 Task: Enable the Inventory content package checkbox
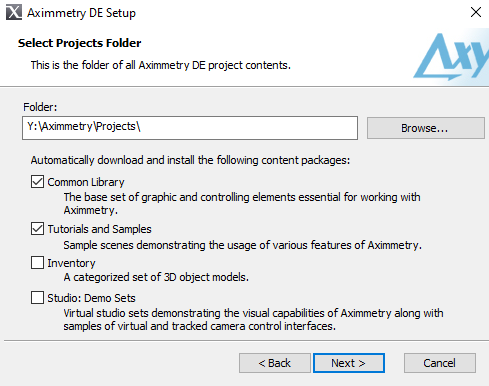pyautogui.click(x=37, y=263)
